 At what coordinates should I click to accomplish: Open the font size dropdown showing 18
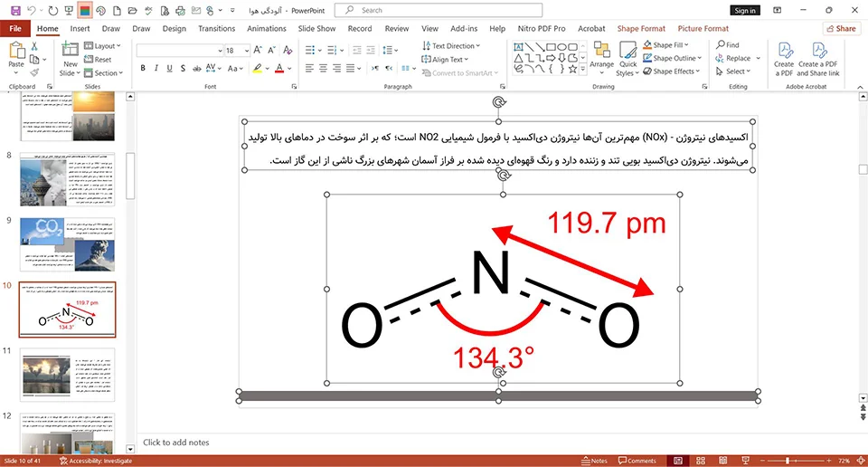[x=245, y=51]
